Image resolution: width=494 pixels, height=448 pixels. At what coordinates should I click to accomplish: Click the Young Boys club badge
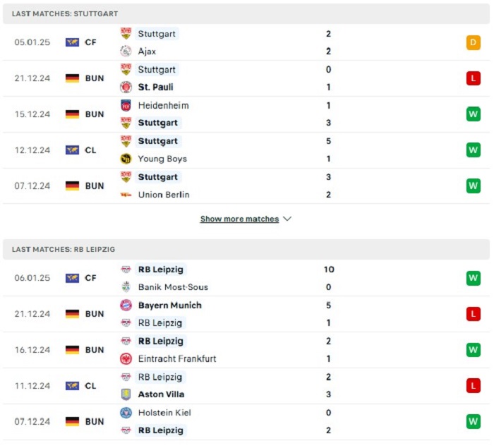click(126, 159)
